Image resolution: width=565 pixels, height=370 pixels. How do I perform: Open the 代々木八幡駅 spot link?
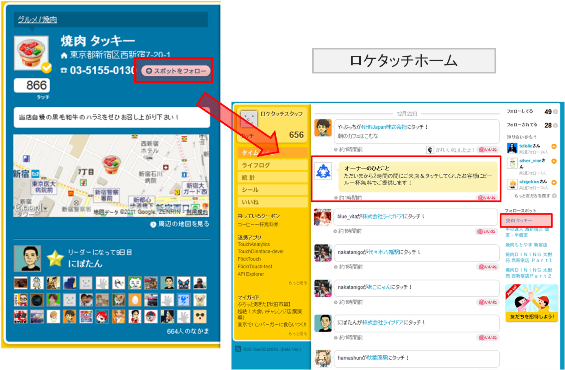click(x=382, y=252)
